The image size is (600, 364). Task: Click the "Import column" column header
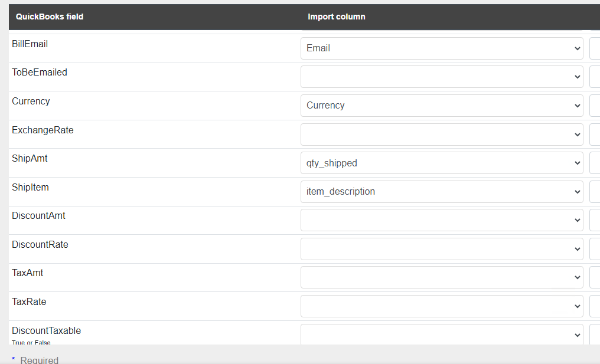337,17
